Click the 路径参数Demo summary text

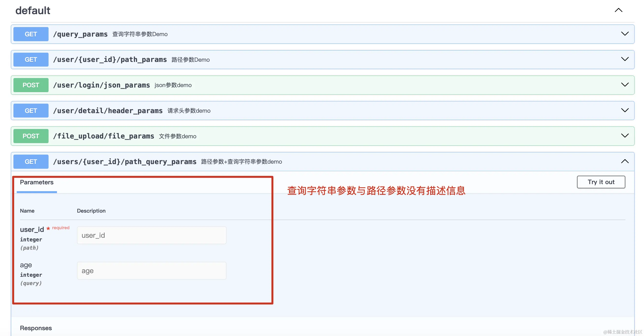191,60
